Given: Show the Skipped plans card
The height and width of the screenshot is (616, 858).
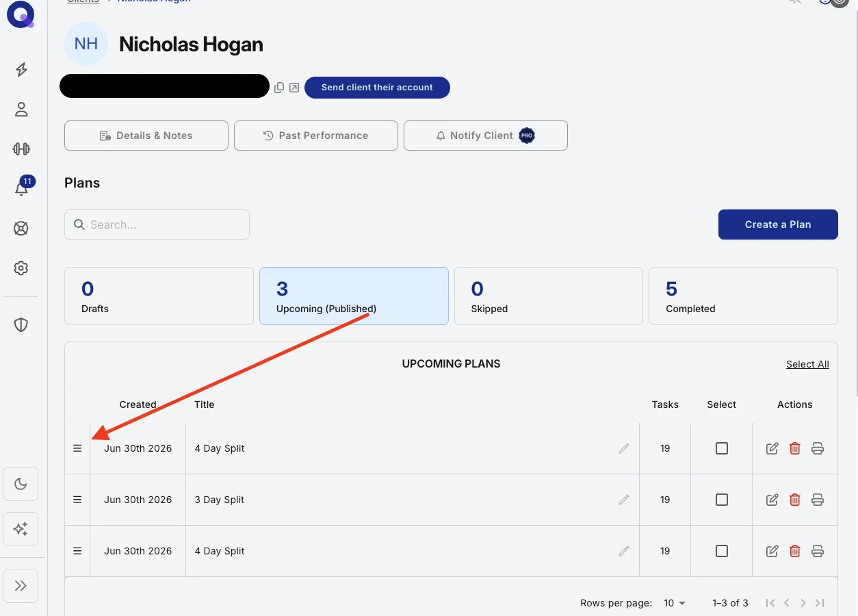Looking at the screenshot, I should pyautogui.click(x=549, y=296).
